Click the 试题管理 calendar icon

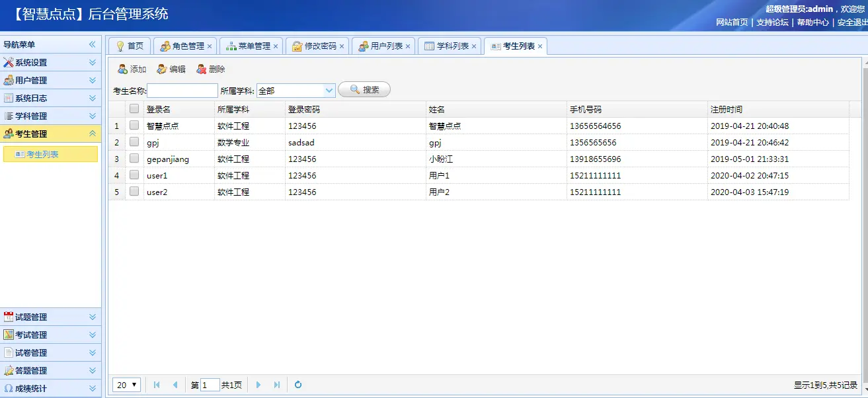coord(9,317)
